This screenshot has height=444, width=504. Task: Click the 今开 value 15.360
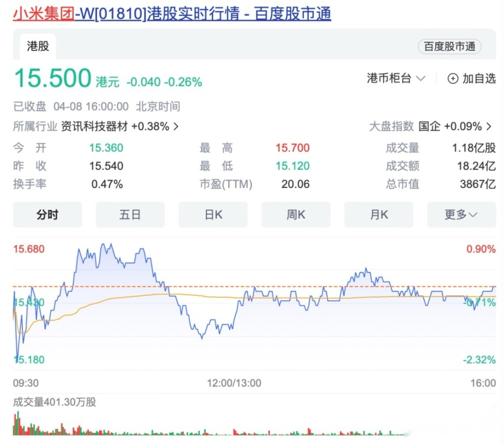tap(106, 148)
